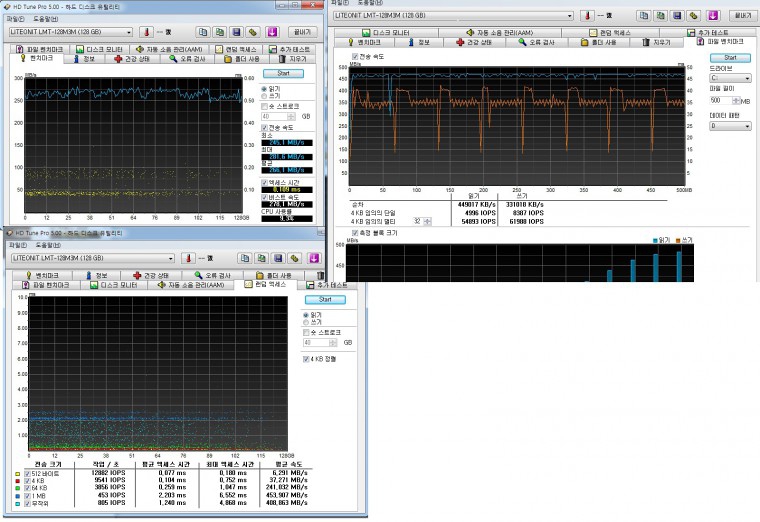The image size is (760, 522).
Task: Options tag icon in random access window
Action: tap(295, 258)
